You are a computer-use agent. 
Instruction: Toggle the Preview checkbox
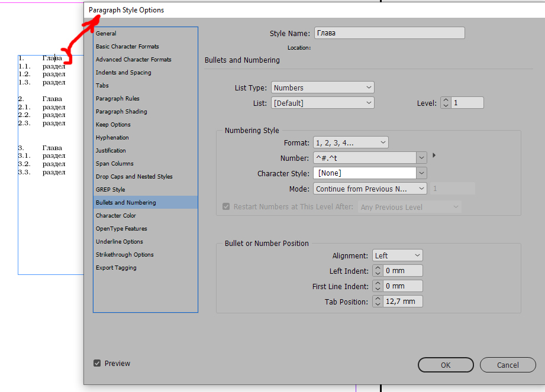pyautogui.click(x=97, y=363)
